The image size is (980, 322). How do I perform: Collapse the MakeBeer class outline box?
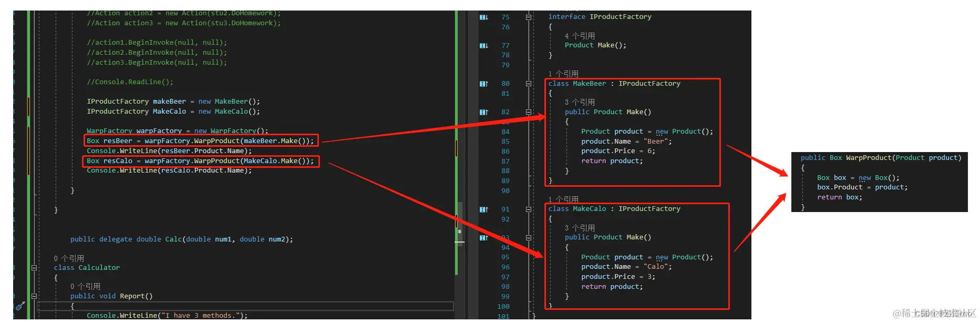click(529, 84)
